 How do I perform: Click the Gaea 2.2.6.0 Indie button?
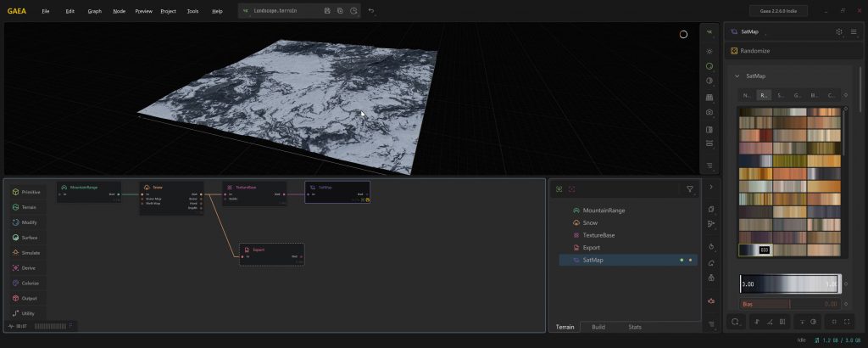778,11
